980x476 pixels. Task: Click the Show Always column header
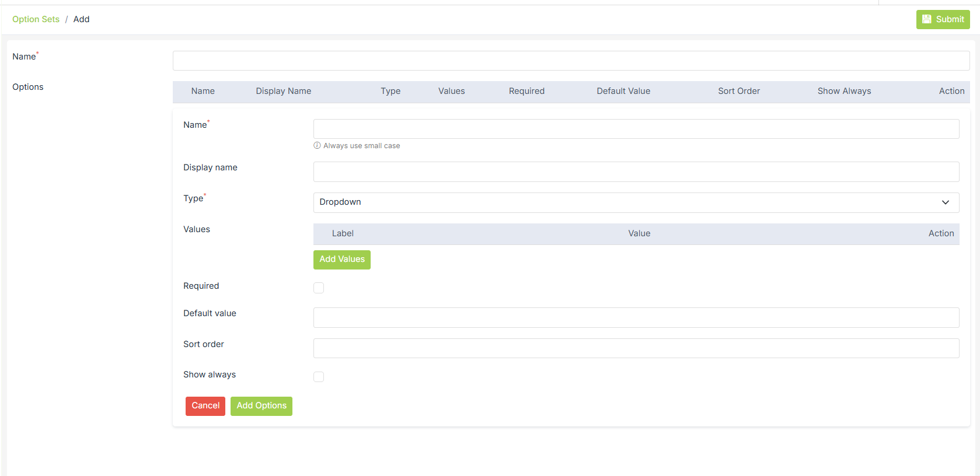tap(843, 91)
